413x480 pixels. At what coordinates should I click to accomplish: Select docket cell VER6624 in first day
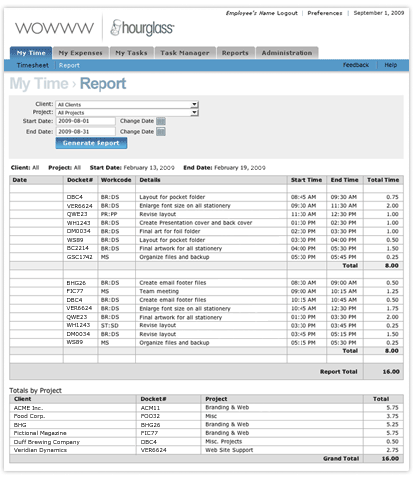(x=80, y=206)
